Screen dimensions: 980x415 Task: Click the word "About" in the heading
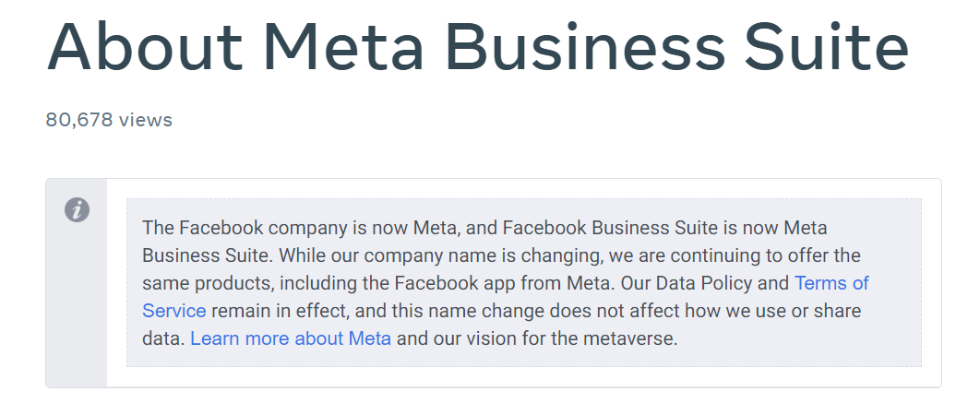144,47
